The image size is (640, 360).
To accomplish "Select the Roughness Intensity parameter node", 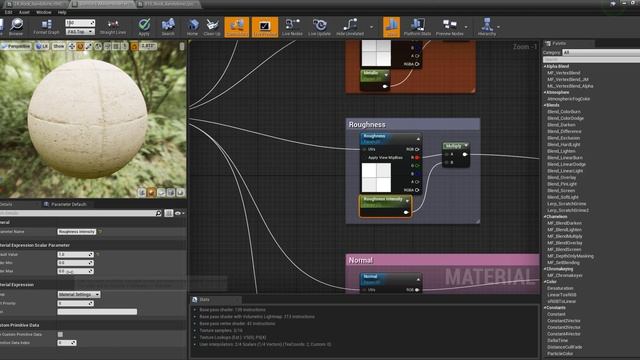I will tap(385, 206).
